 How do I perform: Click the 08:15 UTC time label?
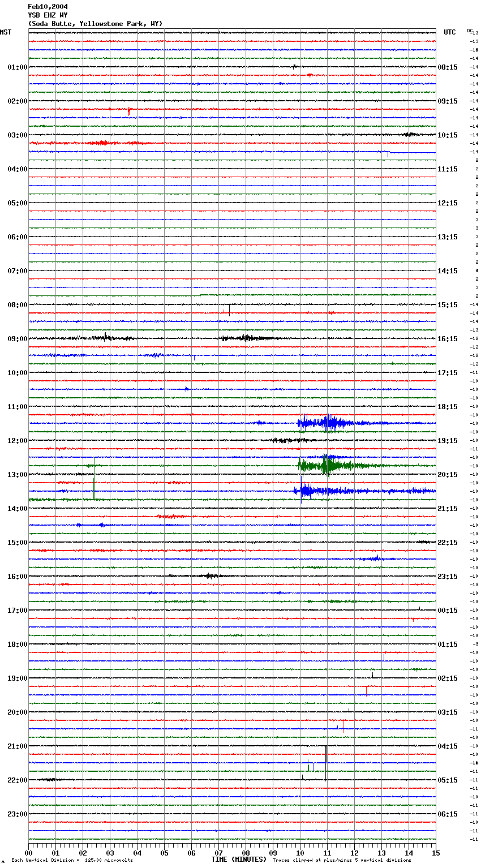[448, 67]
